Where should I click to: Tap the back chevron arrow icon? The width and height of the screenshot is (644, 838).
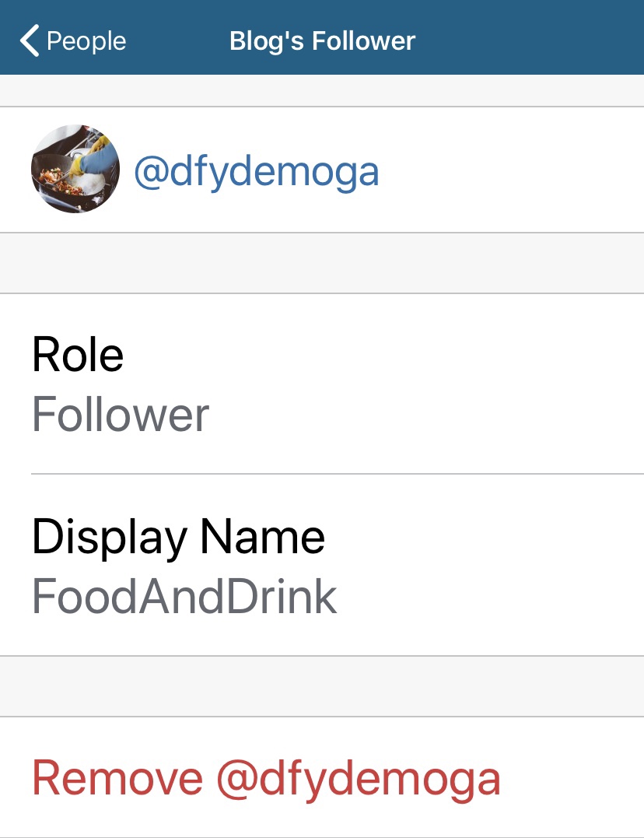(30, 40)
